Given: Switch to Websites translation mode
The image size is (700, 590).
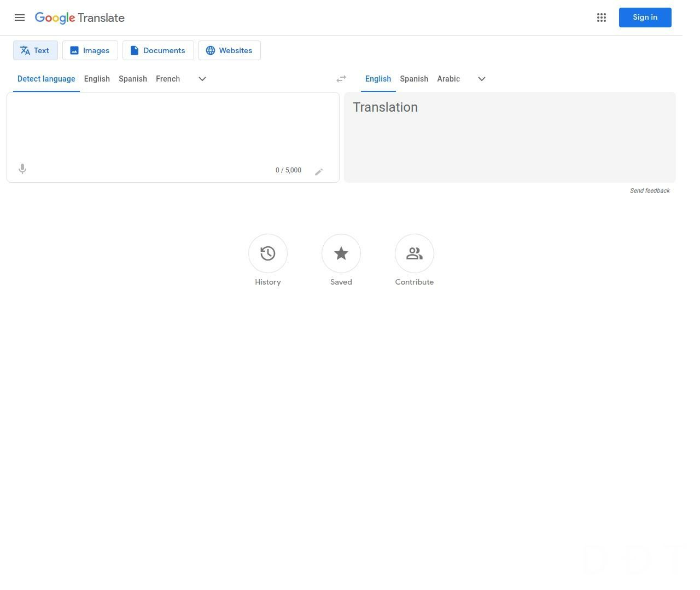Looking at the screenshot, I should [230, 50].
